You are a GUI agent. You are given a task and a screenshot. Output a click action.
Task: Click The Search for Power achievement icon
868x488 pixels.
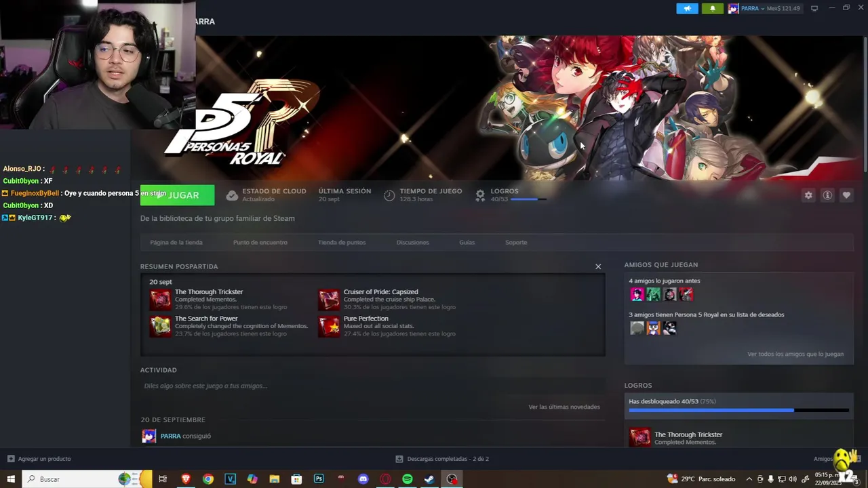tap(161, 326)
